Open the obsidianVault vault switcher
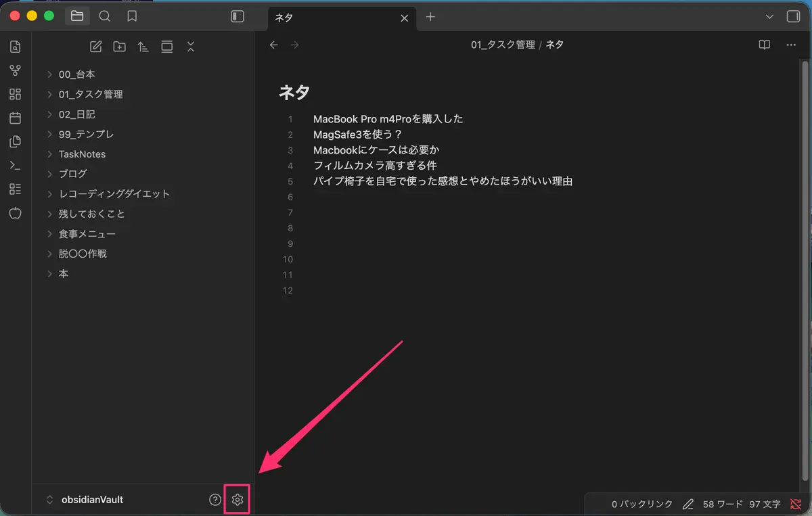This screenshot has width=812, height=516. click(x=83, y=500)
